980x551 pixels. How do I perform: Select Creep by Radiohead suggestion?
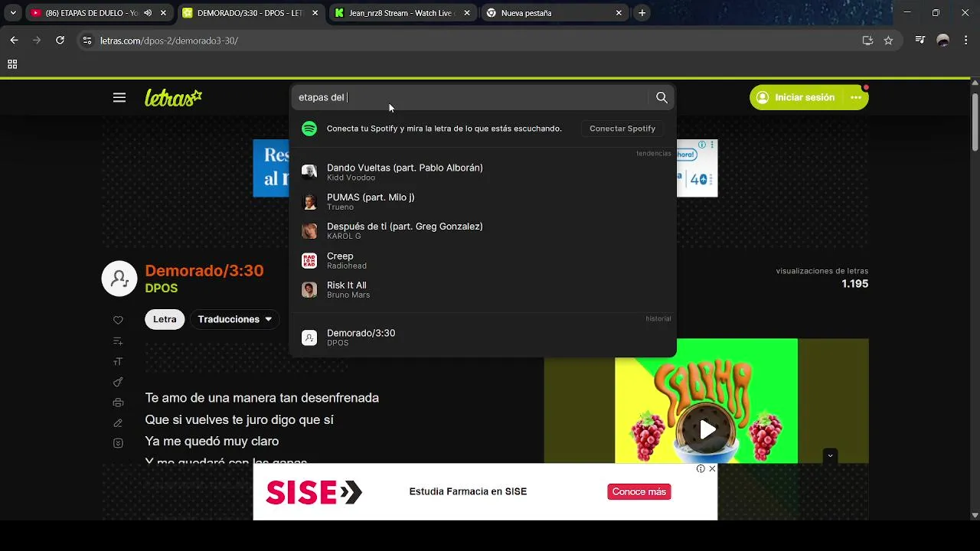click(x=483, y=260)
